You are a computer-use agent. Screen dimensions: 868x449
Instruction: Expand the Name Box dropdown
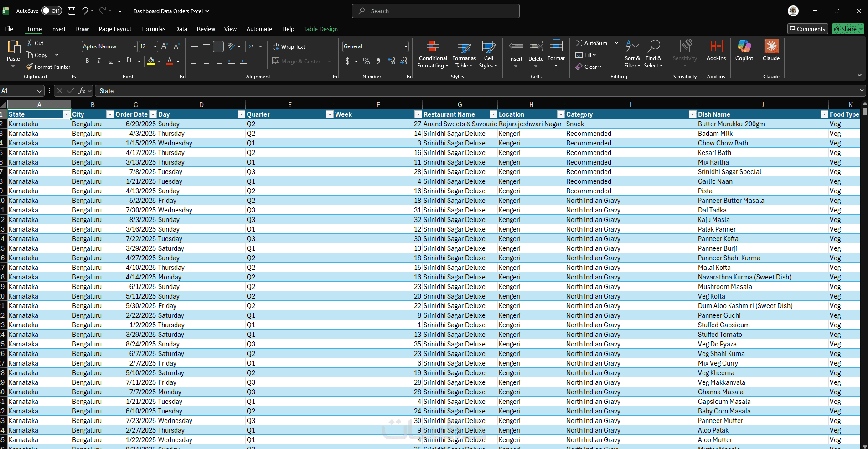pos(39,91)
